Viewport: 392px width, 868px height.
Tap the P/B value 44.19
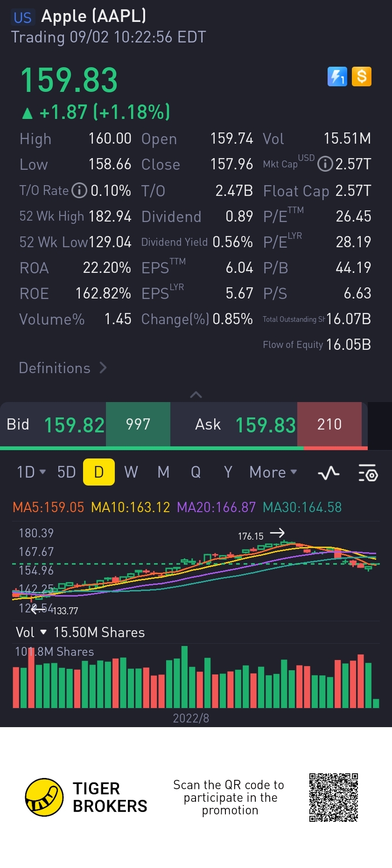point(354,268)
